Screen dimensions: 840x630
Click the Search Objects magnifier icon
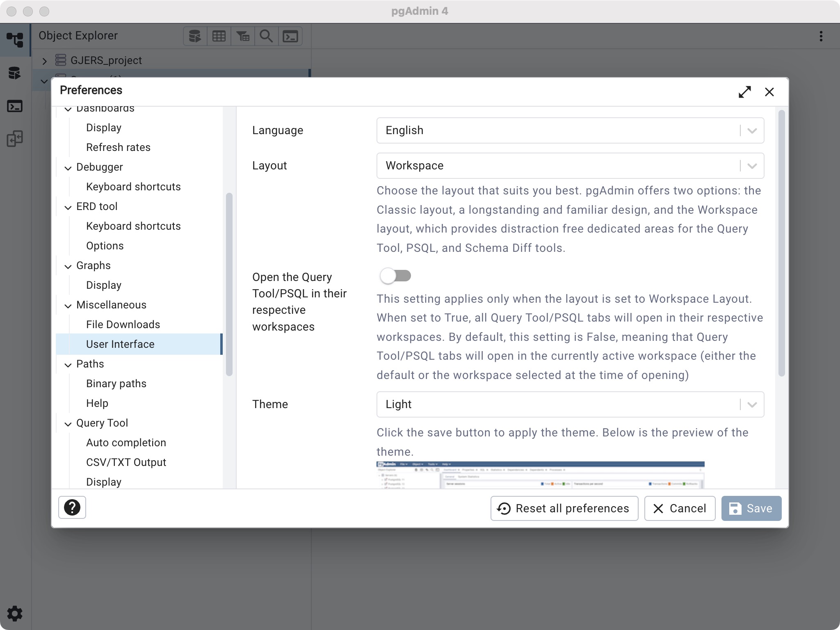[267, 37]
